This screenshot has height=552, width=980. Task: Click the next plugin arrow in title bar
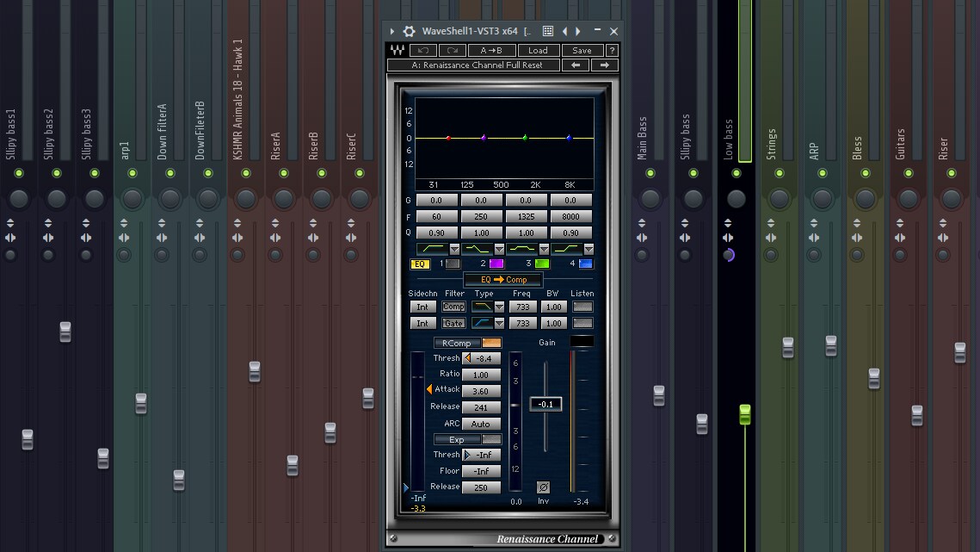pyautogui.click(x=578, y=31)
